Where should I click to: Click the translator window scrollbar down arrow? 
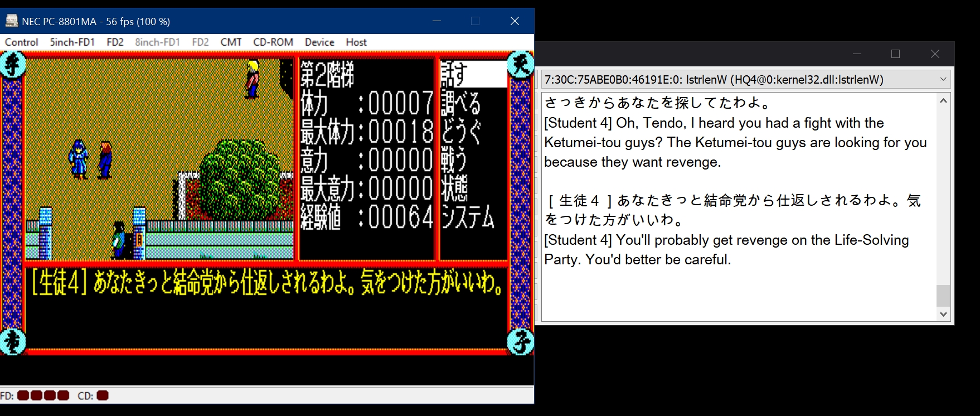pyautogui.click(x=943, y=314)
